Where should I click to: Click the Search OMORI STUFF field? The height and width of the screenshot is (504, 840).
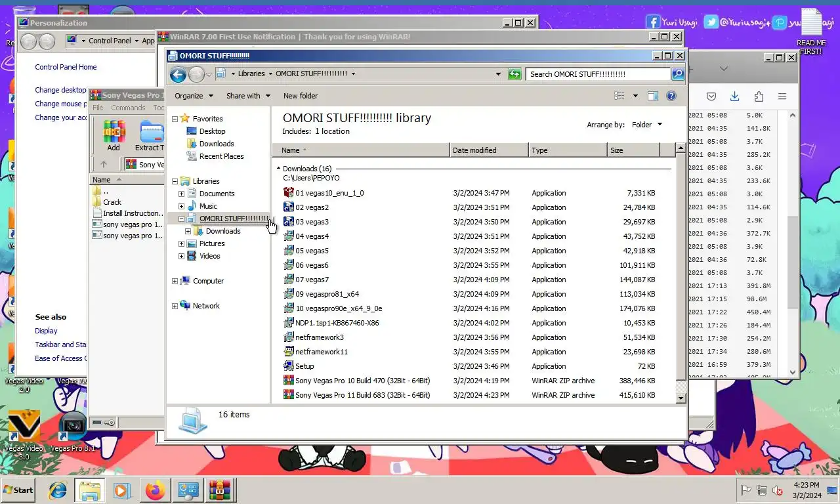pos(598,74)
